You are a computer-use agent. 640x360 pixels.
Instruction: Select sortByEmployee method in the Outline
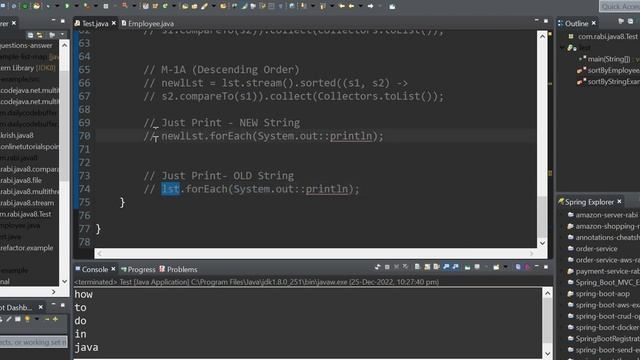pos(613,70)
